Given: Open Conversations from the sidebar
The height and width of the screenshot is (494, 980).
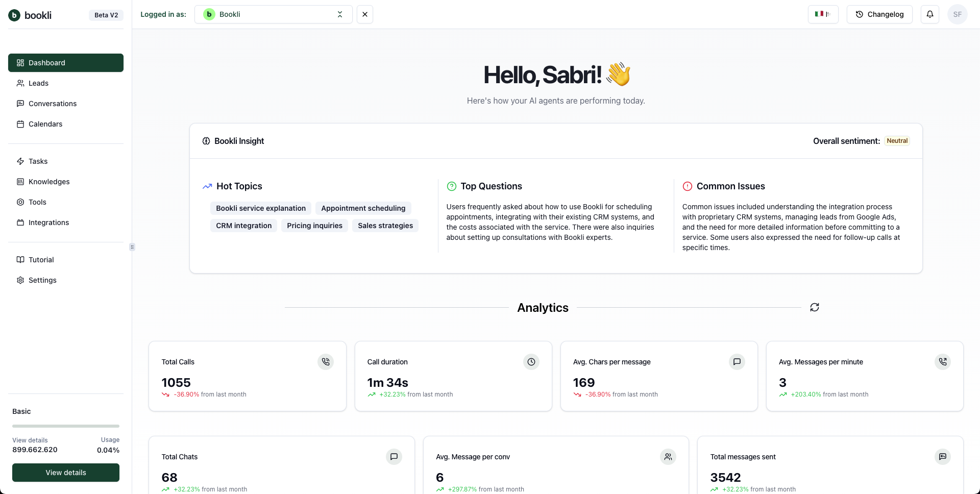Looking at the screenshot, I should (66, 104).
